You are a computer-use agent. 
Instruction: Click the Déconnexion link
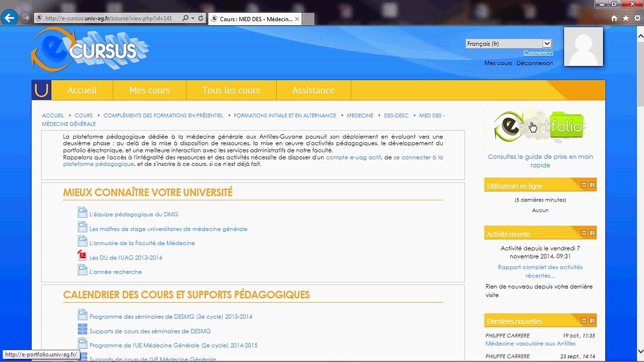point(534,63)
